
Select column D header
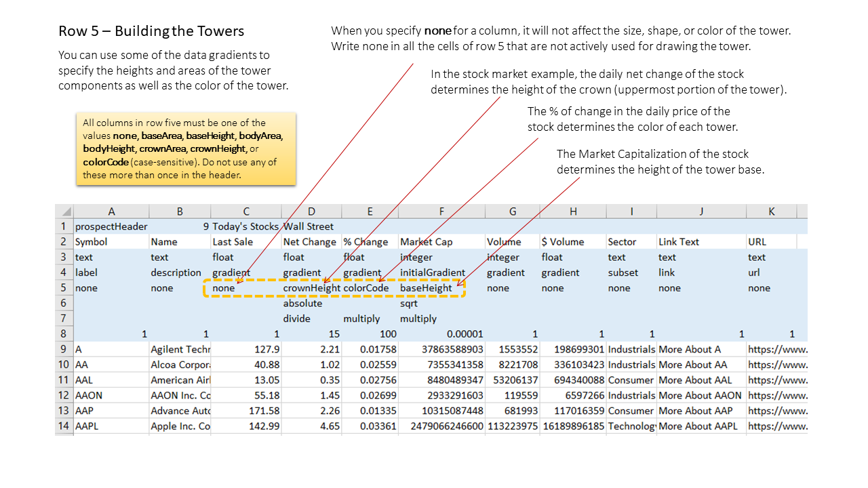click(x=311, y=211)
